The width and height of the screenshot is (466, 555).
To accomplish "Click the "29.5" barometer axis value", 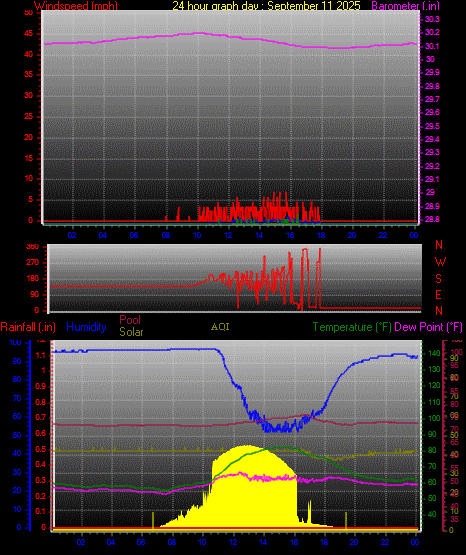I will 432,126.
